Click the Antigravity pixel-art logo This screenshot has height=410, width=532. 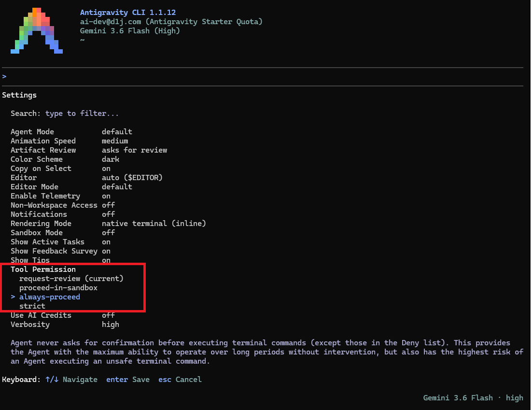pyautogui.click(x=37, y=30)
